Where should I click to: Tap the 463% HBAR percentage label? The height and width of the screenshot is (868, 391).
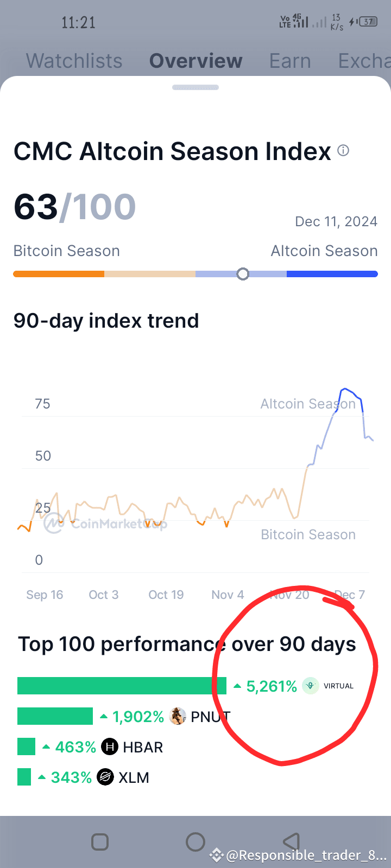(x=75, y=747)
